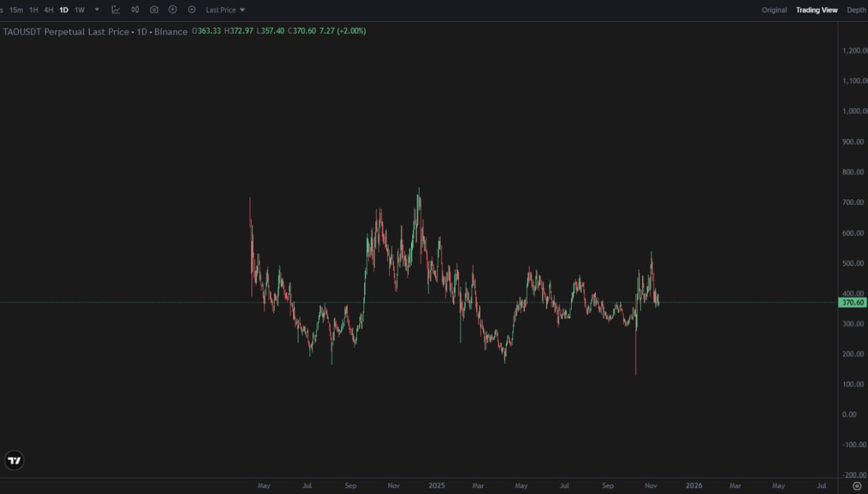Screen dimensions: 868x494
Task: Click the circled plus icon in toolbar
Action: coord(173,9)
